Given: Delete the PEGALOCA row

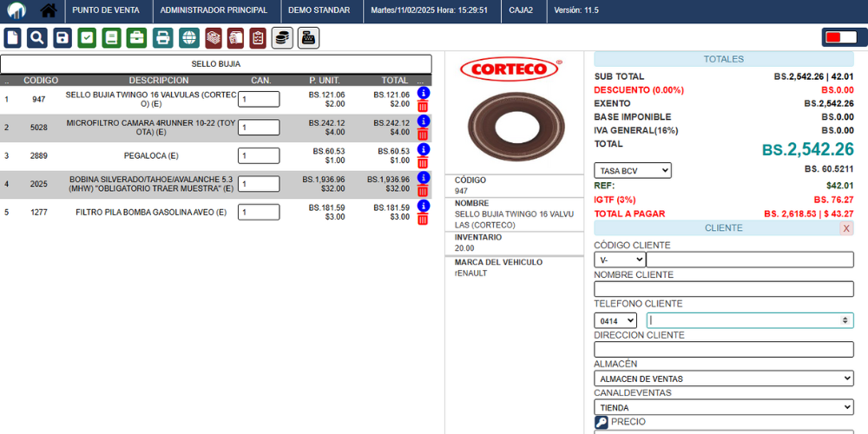Looking at the screenshot, I should tap(423, 162).
